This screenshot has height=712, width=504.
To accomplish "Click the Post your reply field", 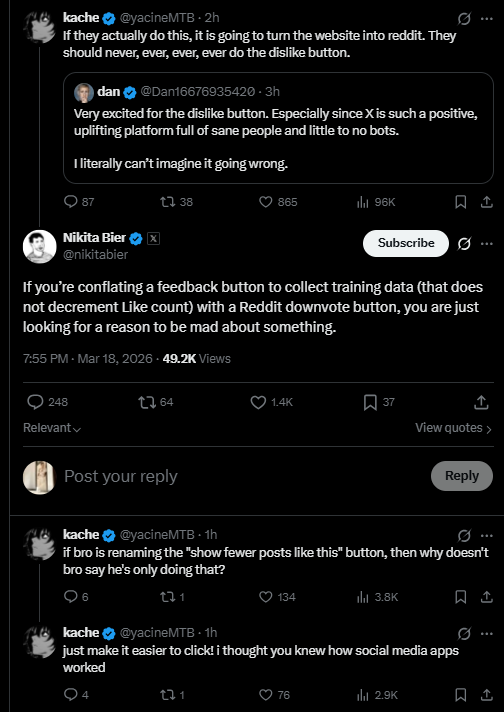I will point(245,476).
